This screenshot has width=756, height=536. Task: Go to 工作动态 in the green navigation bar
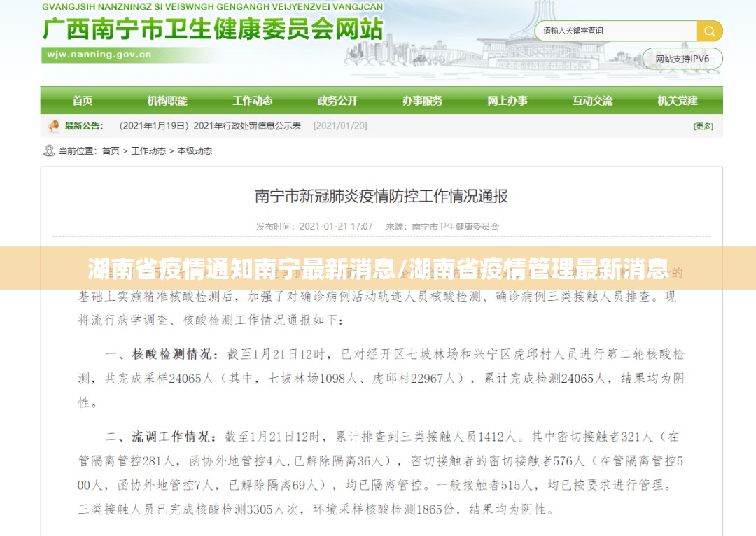(x=253, y=101)
